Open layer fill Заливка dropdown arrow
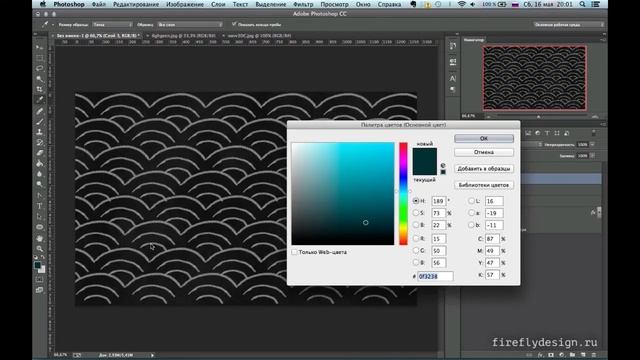Image resolution: width=640 pixels, height=360 pixels. click(x=592, y=156)
